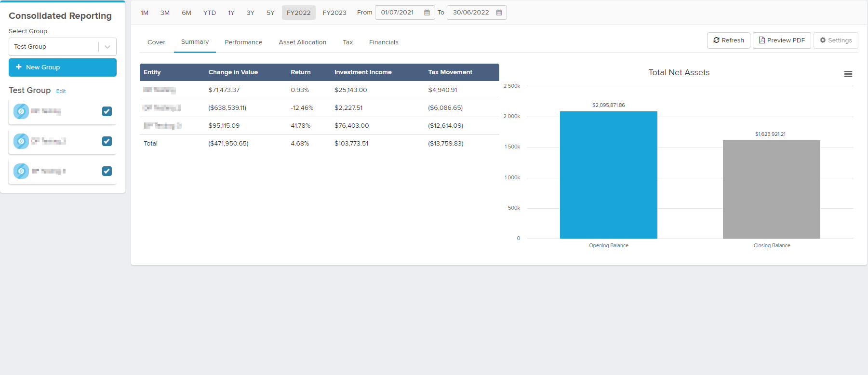The height and width of the screenshot is (375, 868).
Task: Select the 6M period
Action: coord(187,13)
